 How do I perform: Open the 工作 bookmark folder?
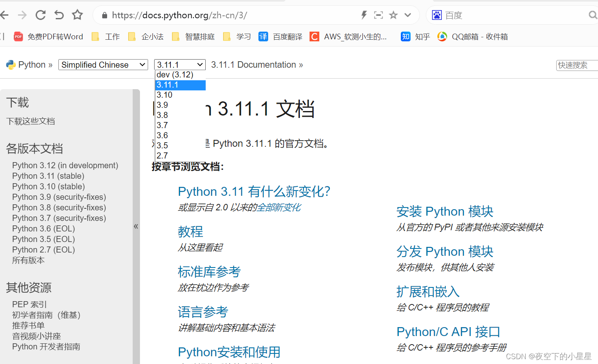tap(105, 36)
